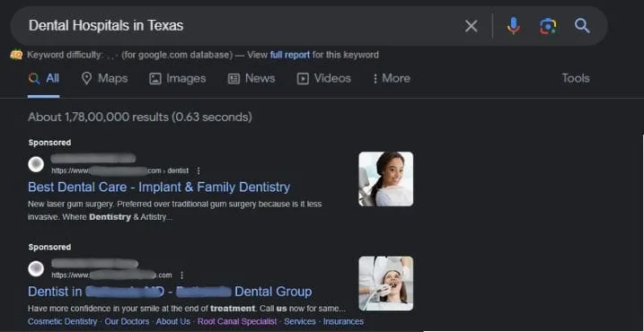Click the 'Have more confidence in your smile' text
This screenshot has height=332, width=644.
coord(187,308)
